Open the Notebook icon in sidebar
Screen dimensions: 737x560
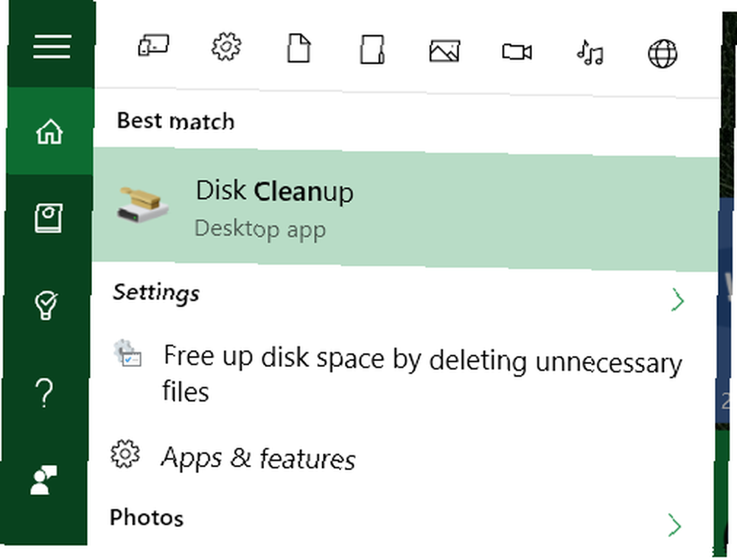[49, 217]
